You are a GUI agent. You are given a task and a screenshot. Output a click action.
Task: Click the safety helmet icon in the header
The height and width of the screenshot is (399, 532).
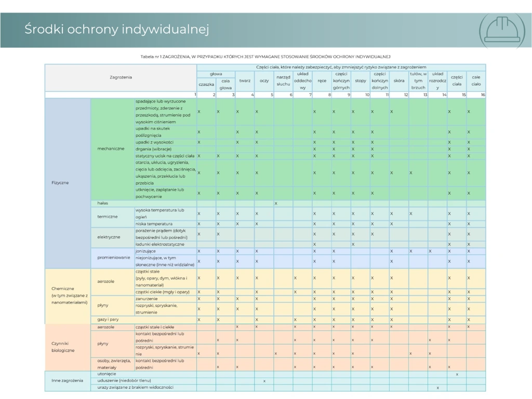point(502,30)
